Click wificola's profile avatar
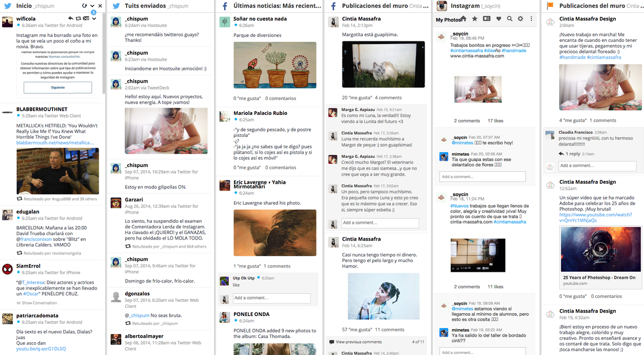This screenshot has width=644, height=355. (8, 22)
